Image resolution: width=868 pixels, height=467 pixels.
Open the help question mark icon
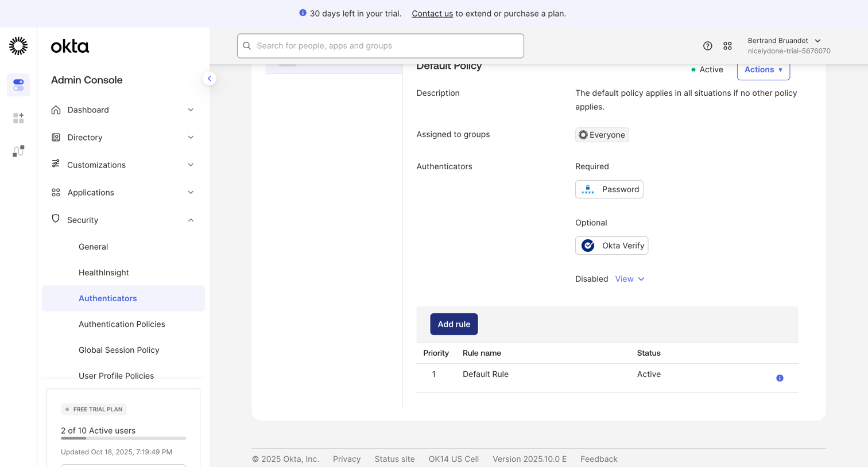point(707,46)
